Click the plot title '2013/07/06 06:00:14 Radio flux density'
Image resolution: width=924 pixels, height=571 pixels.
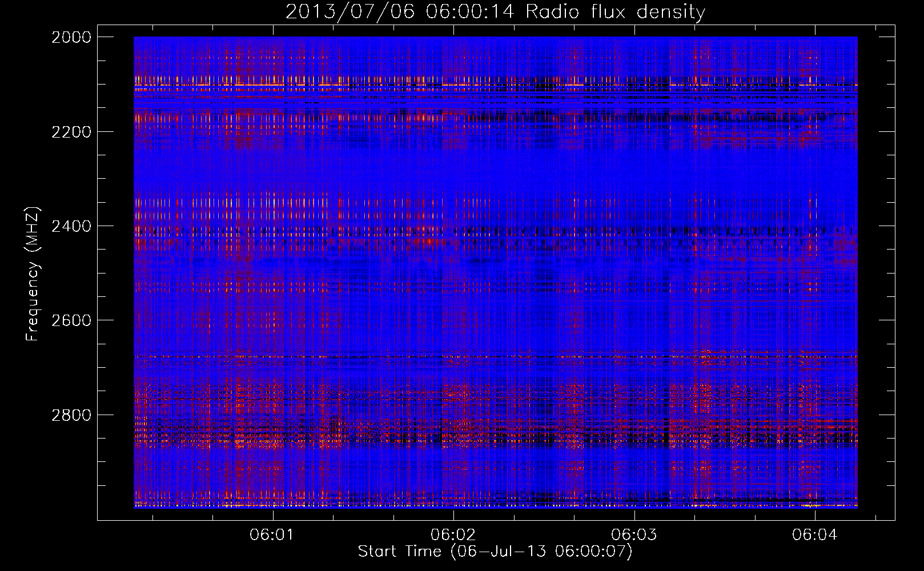(x=495, y=11)
